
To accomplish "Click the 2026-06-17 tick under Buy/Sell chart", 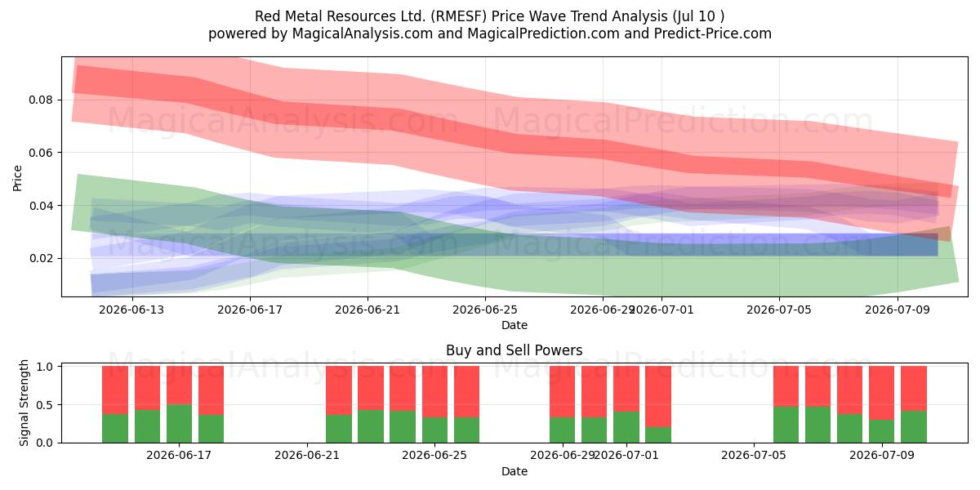I will [179, 456].
